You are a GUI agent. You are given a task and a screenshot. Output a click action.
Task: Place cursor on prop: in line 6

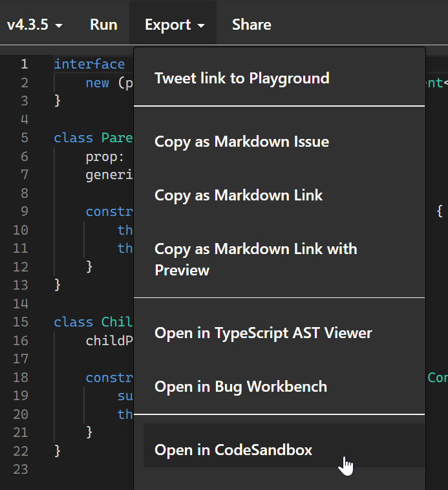click(x=105, y=156)
